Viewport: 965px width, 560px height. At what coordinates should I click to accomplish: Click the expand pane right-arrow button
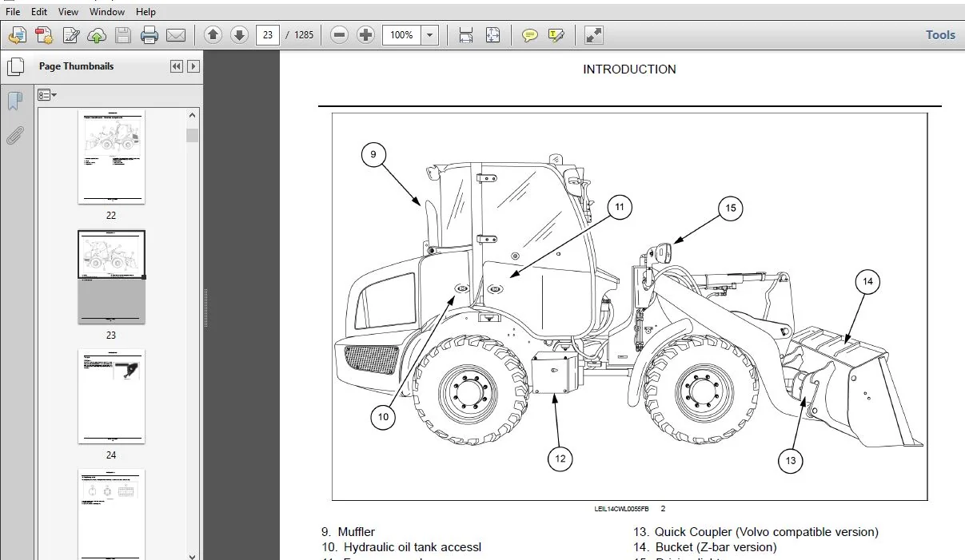[193, 67]
